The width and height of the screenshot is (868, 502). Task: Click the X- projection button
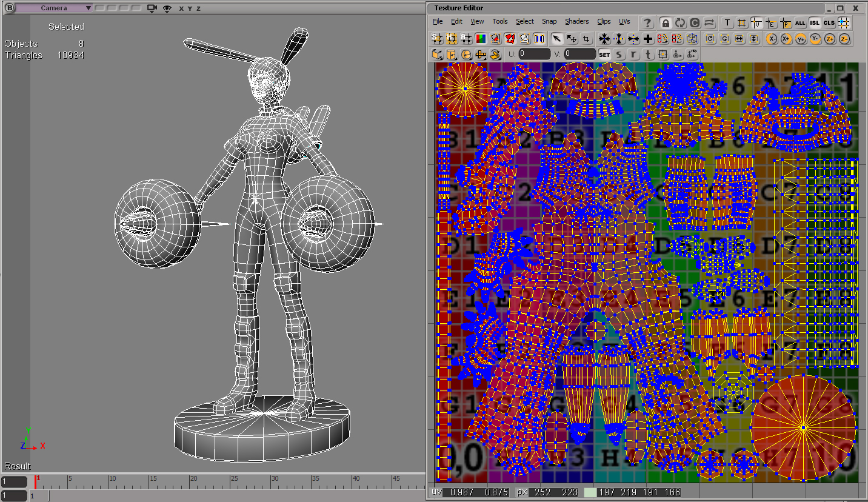(x=772, y=39)
